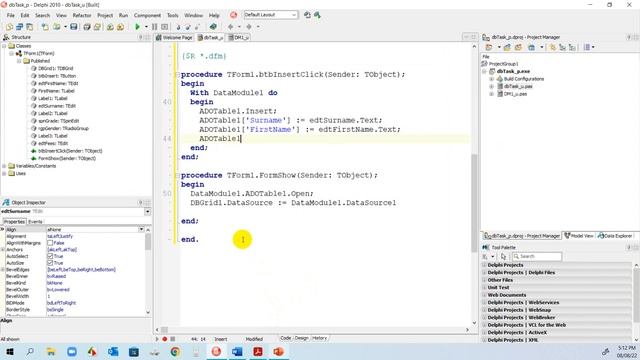Click the green Run button in toolbar
The height and width of the screenshot is (360, 640).
tap(138, 27)
